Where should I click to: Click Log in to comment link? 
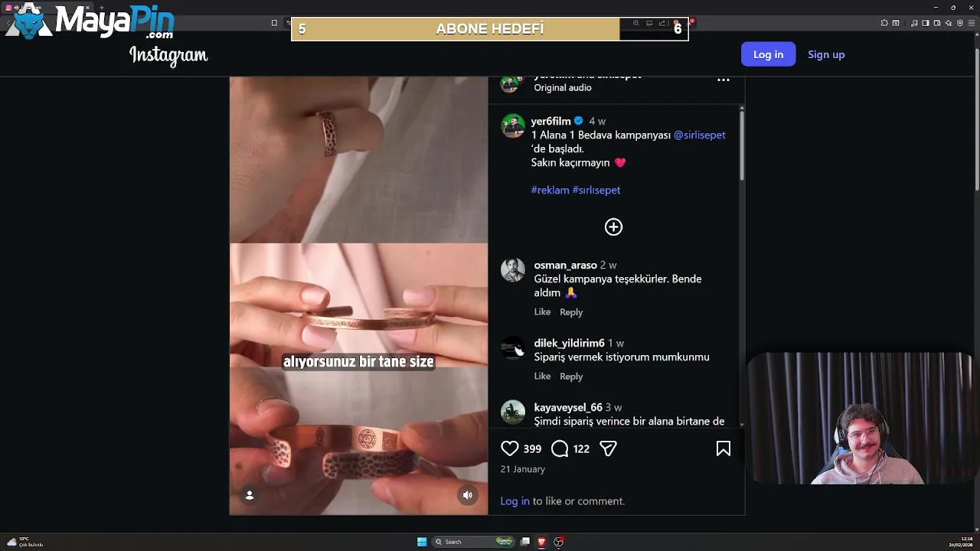(x=514, y=501)
